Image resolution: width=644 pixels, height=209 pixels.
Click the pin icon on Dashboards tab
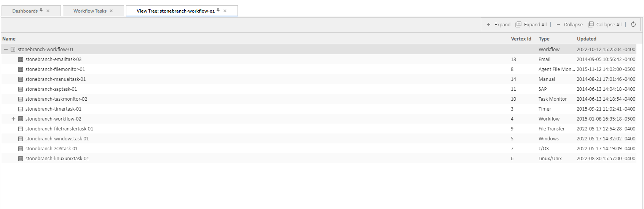coord(41,10)
